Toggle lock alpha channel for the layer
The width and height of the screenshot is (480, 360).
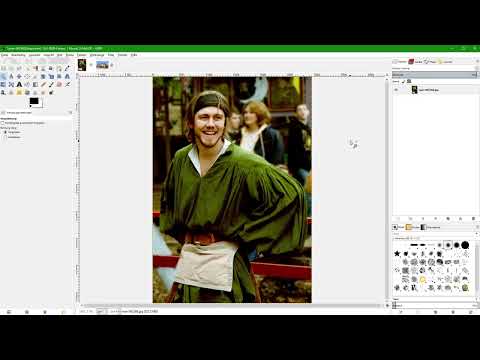pyautogui.click(x=409, y=81)
